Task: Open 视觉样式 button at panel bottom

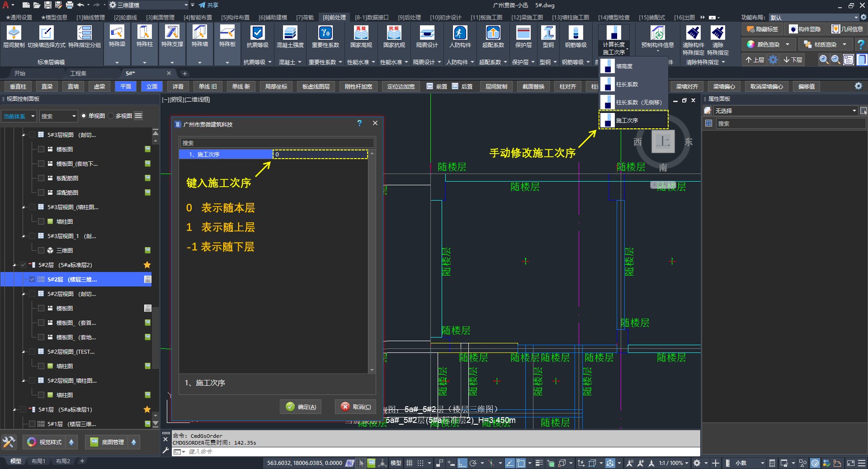Action: tap(44, 442)
